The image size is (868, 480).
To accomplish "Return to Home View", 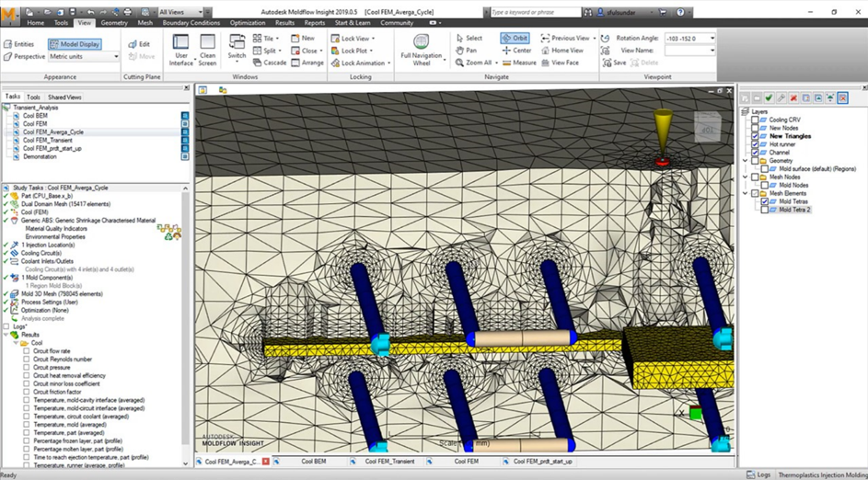I will point(562,51).
